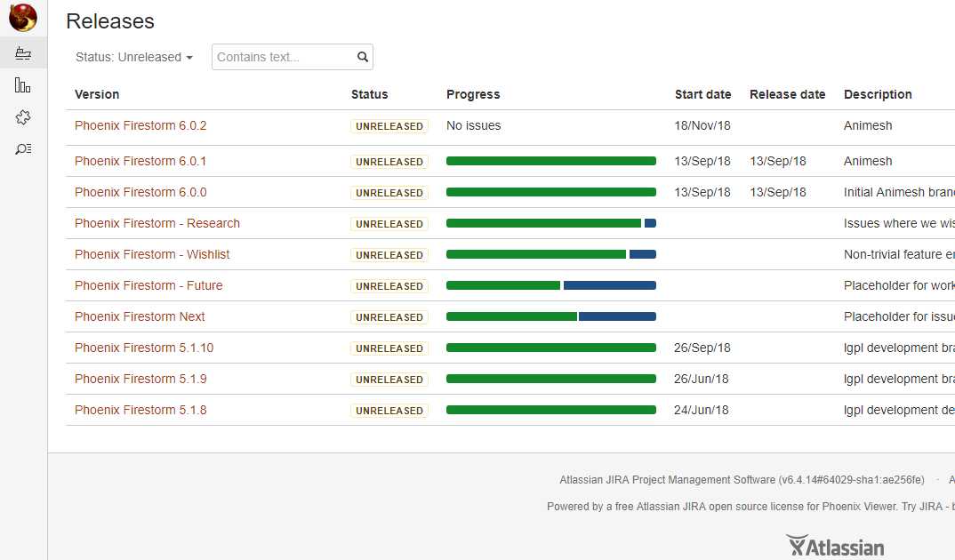Click the Description column header
The height and width of the screenshot is (560, 955).
point(878,94)
